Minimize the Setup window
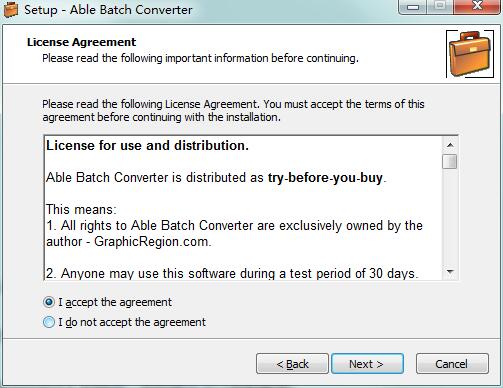The height and width of the screenshot is (388, 503). (413, 7)
